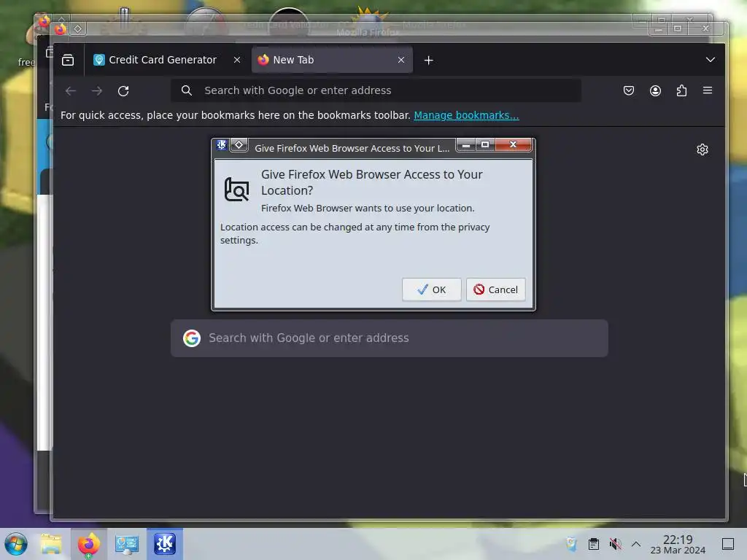Open the dialog window menu KDE icon

pyautogui.click(x=222, y=145)
